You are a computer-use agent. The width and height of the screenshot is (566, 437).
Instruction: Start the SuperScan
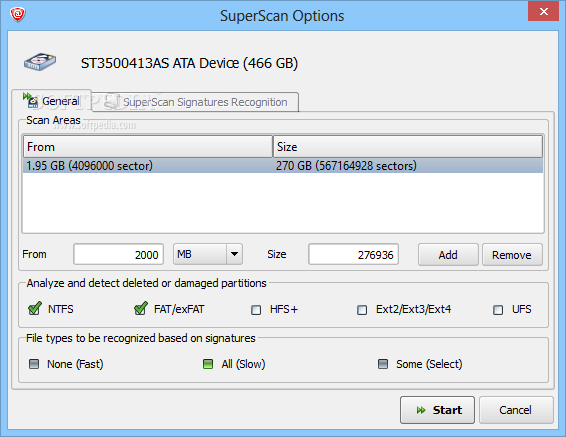coord(437,410)
